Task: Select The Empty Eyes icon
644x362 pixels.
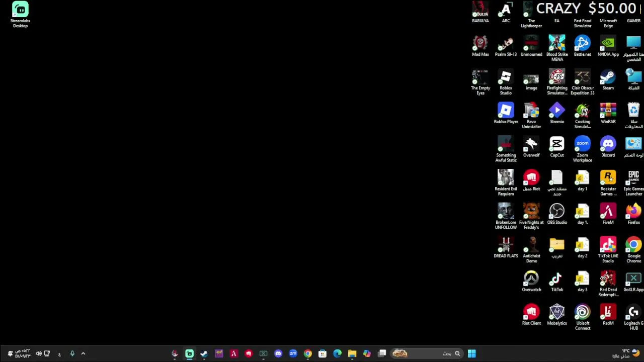Action: coord(480,82)
